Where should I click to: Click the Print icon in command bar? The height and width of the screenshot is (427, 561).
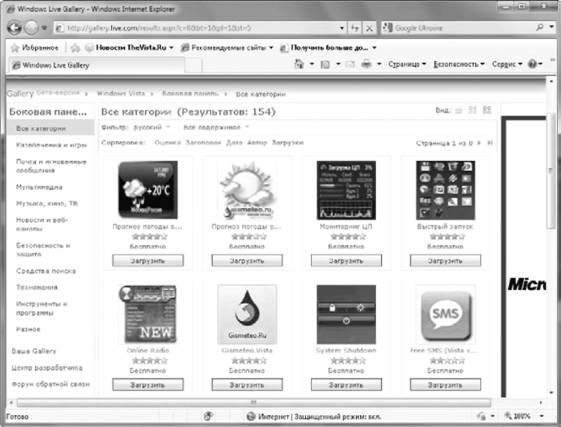[366, 64]
